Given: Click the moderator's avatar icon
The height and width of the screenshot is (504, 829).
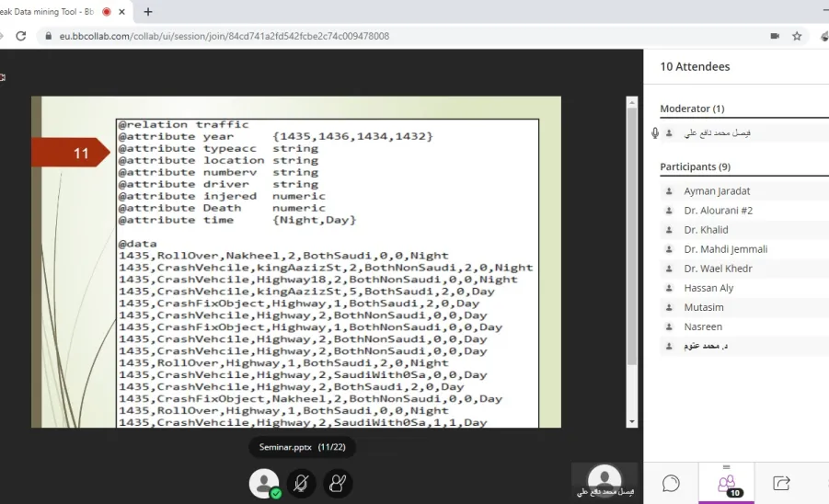Looking at the screenshot, I should [669, 133].
